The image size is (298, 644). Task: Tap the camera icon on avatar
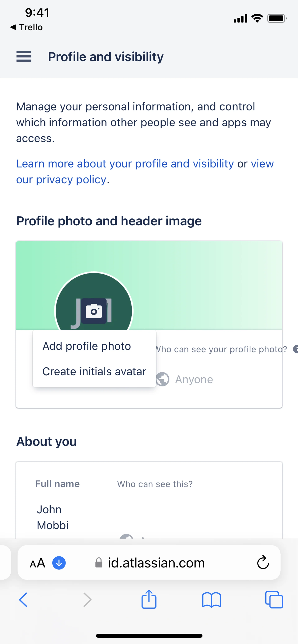click(x=94, y=311)
